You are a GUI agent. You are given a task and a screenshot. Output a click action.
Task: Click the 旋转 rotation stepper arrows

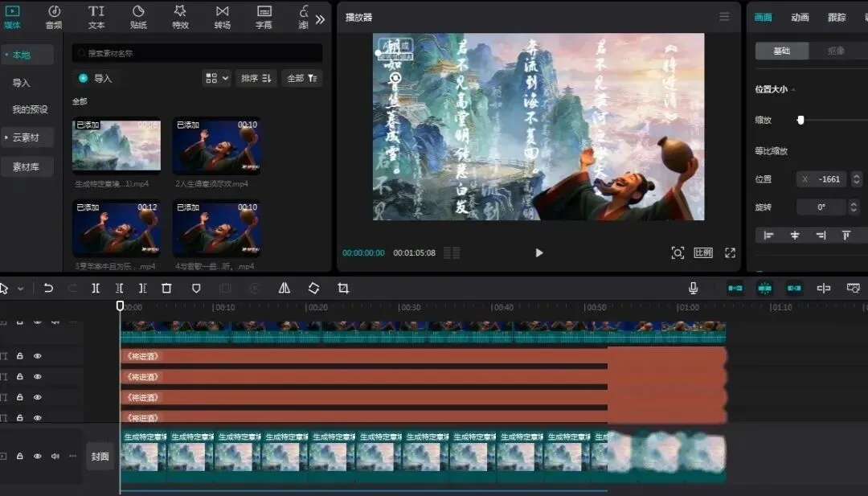coord(854,207)
